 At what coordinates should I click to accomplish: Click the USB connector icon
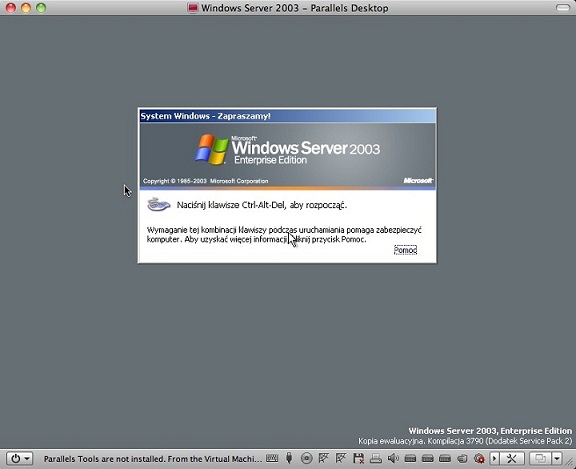[x=289, y=458]
